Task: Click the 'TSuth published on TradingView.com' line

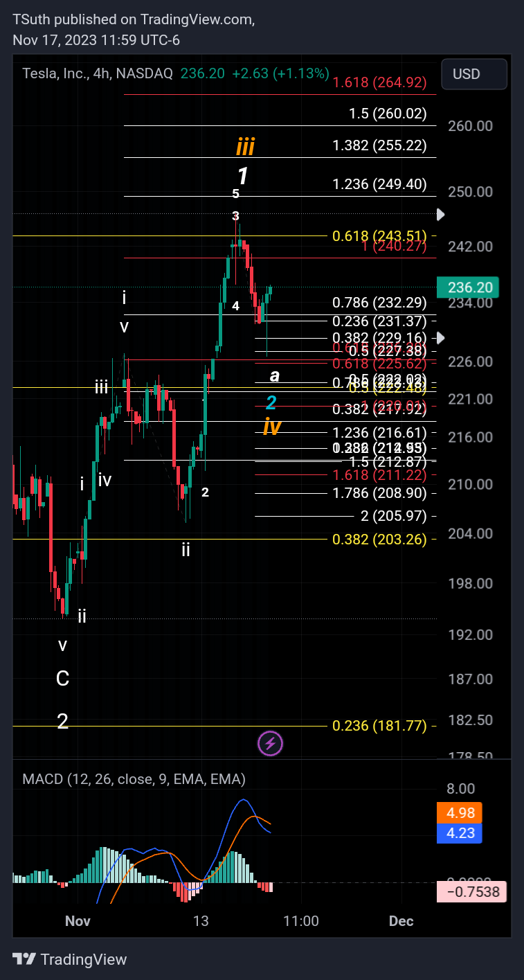Action: click(x=134, y=20)
